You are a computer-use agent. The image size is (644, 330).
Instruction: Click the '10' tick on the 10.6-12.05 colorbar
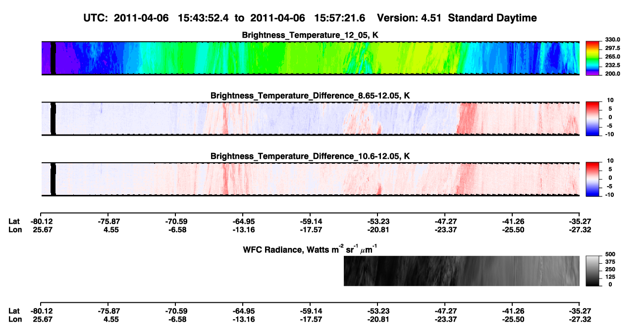tap(610, 161)
